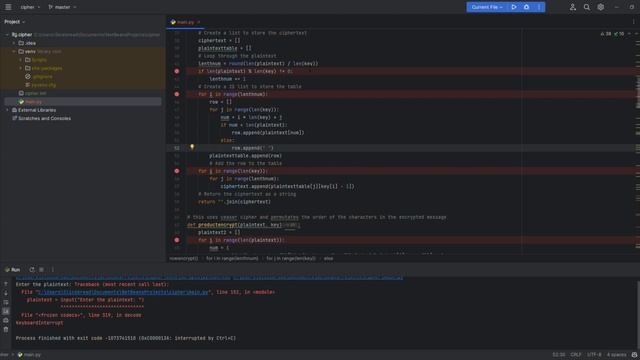640x360 pixels.
Task: Jump to next highlighted problem arrow
Action: [636, 34]
